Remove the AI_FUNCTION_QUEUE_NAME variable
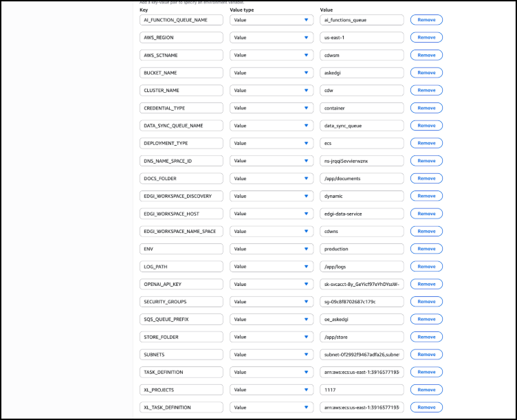517x420 pixels. [x=426, y=20]
